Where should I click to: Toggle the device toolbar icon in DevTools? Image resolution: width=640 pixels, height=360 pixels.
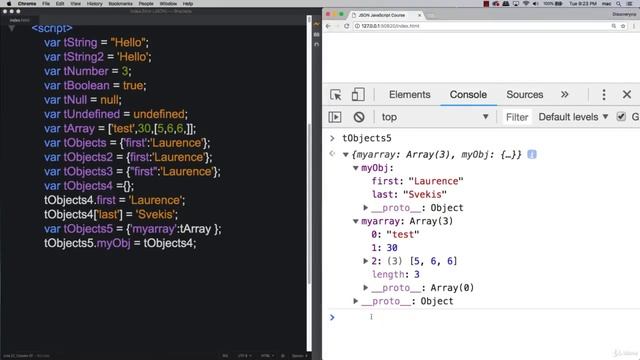(x=358, y=95)
